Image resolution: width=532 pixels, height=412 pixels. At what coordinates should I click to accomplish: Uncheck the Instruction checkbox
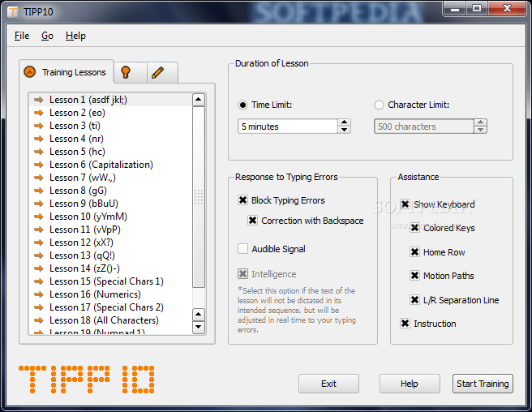405,324
